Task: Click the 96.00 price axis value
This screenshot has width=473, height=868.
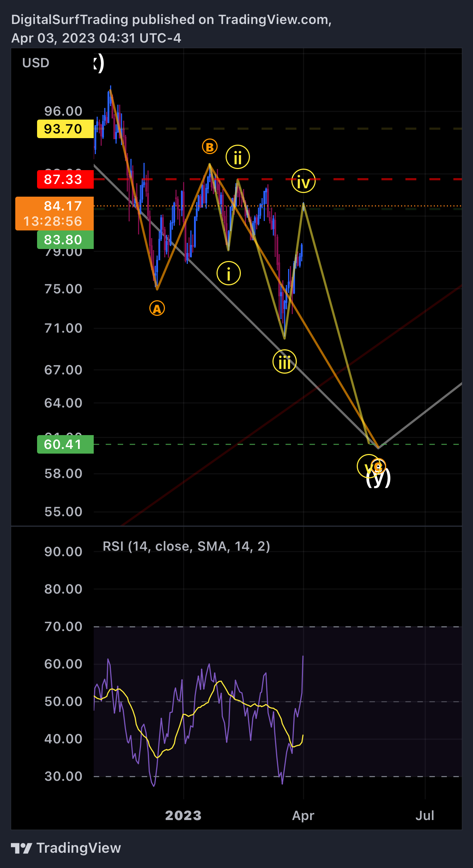Action: (63, 111)
